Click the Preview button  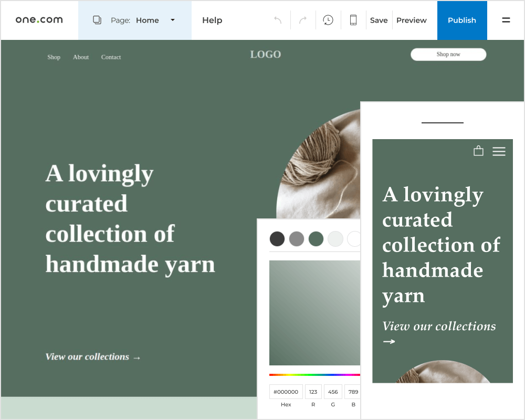[412, 20]
